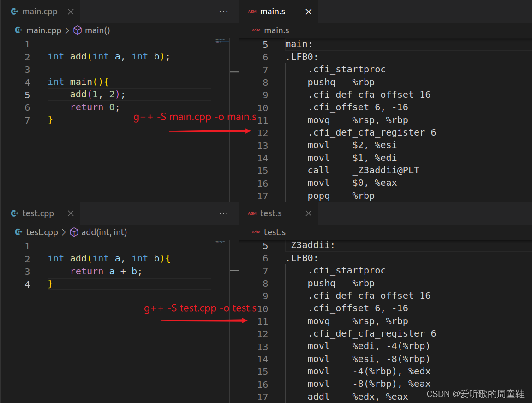Click the cube symbol icon beside main()

click(x=78, y=30)
